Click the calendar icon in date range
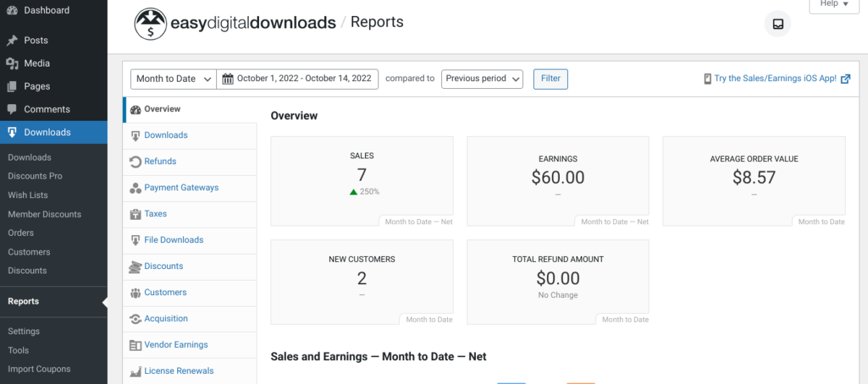Screen dimensions: 868x384 [x=228, y=79]
